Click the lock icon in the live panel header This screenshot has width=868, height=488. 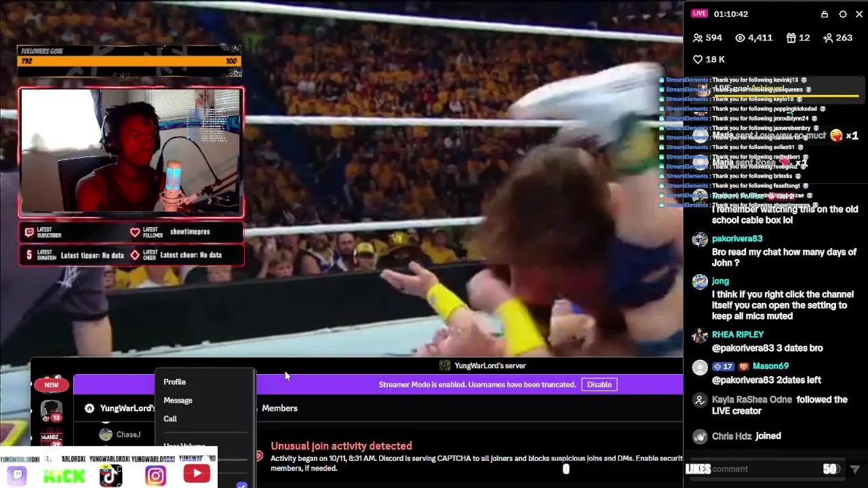824,14
